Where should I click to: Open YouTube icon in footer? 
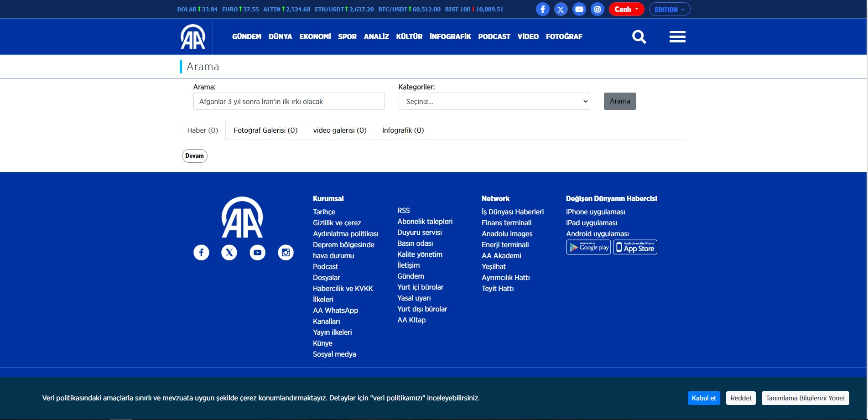click(257, 252)
